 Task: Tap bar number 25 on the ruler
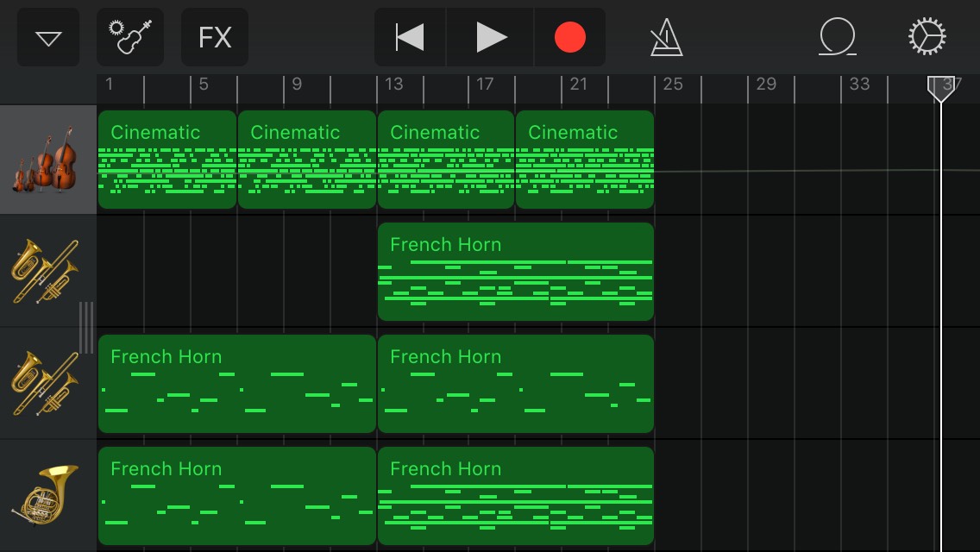coord(673,84)
